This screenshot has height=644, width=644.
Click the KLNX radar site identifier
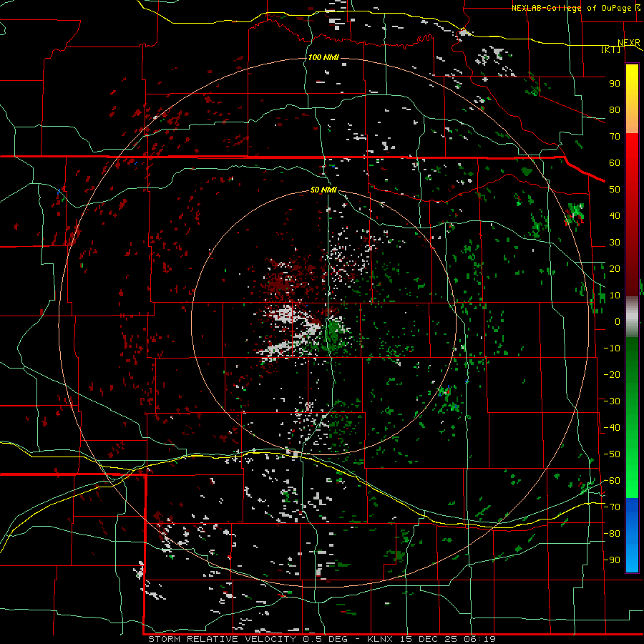point(380,639)
